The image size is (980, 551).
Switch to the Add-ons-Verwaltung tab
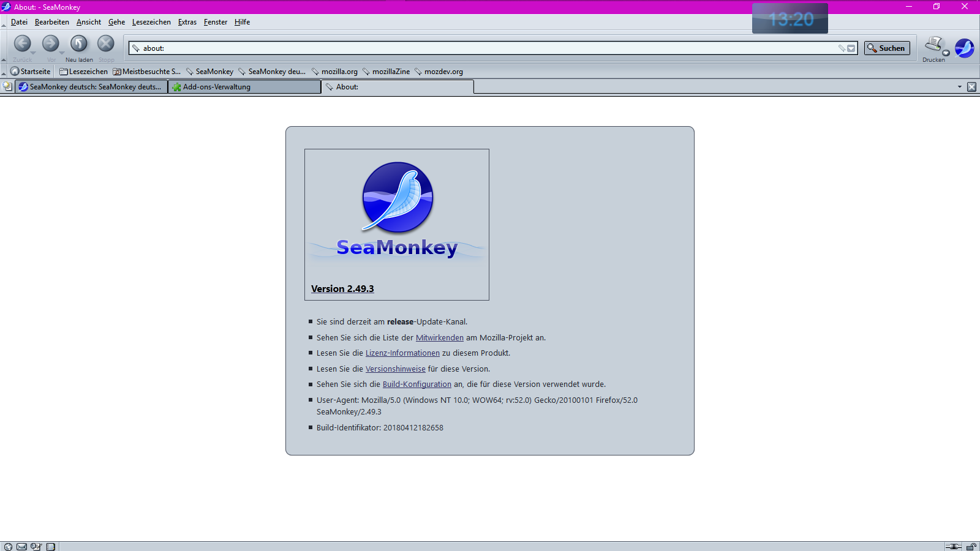244,87
